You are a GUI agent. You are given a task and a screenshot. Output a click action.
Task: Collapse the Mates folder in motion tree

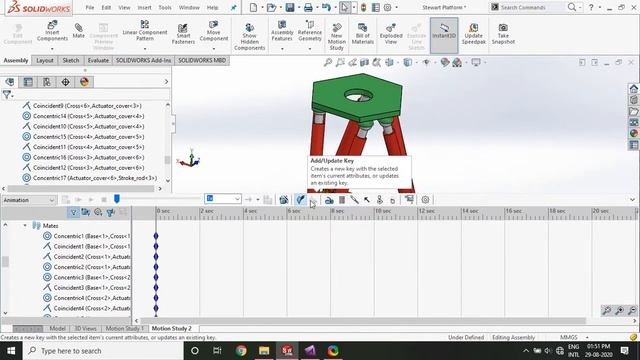[25, 225]
